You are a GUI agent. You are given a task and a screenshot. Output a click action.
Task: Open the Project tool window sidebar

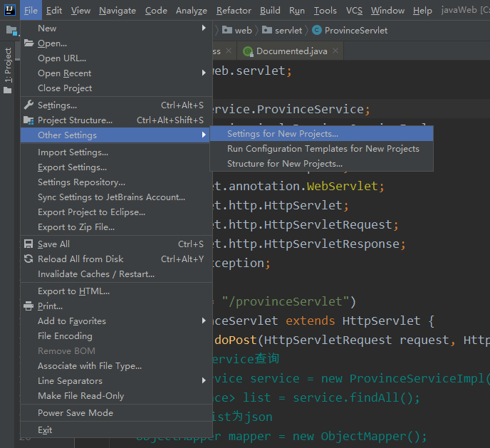coord(9,66)
